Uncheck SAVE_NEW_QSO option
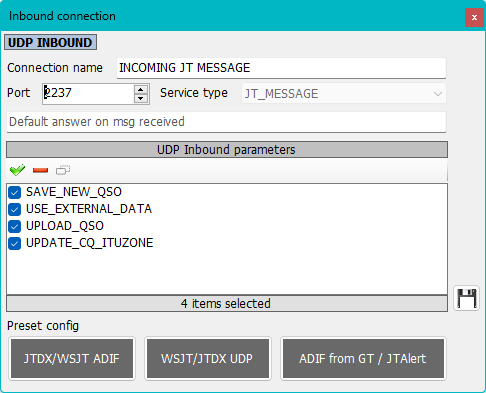This screenshot has width=486, height=393. point(15,192)
